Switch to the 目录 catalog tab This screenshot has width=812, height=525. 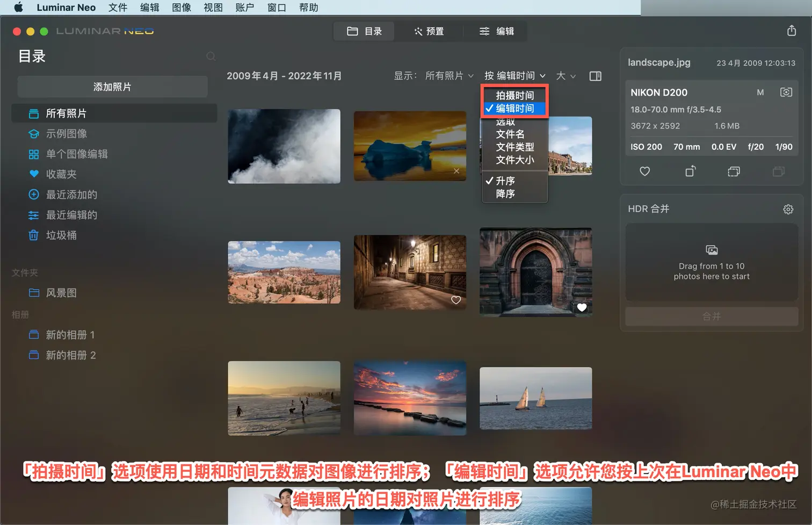pyautogui.click(x=364, y=31)
